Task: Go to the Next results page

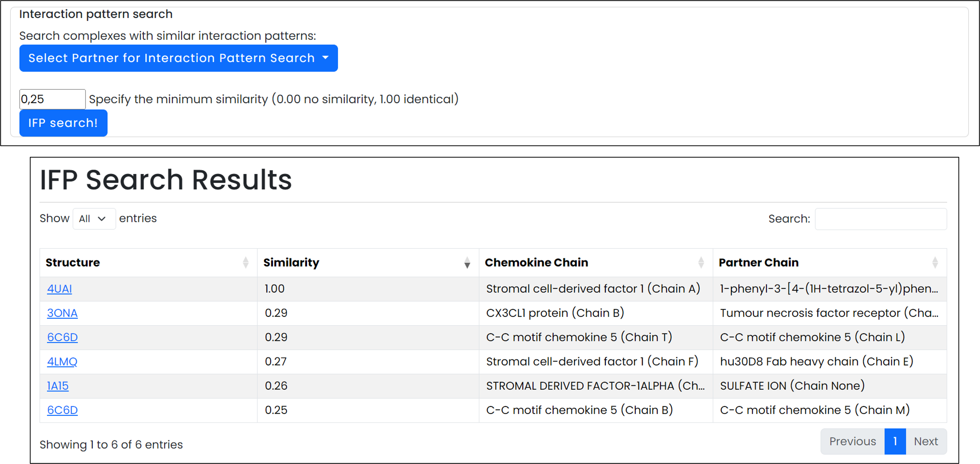Action: click(x=926, y=441)
